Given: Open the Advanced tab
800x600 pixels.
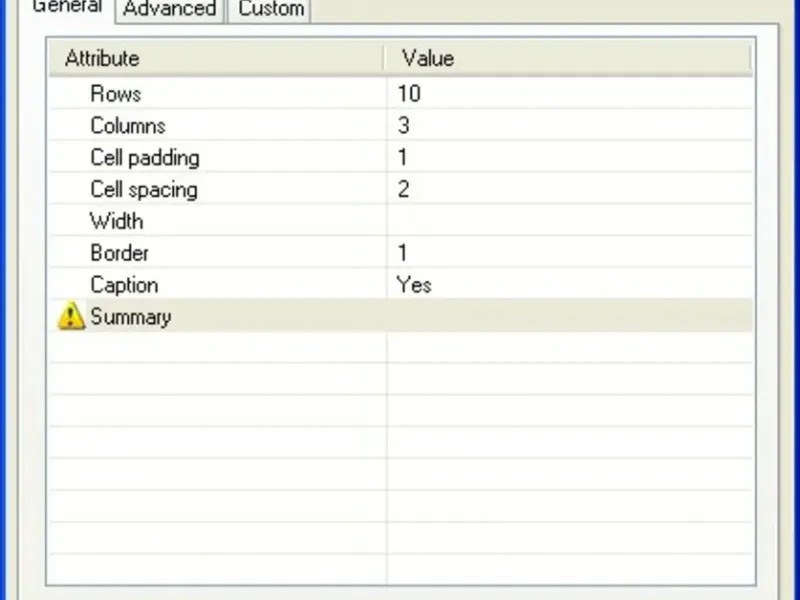Looking at the screenshot, I should coord(169,9).
